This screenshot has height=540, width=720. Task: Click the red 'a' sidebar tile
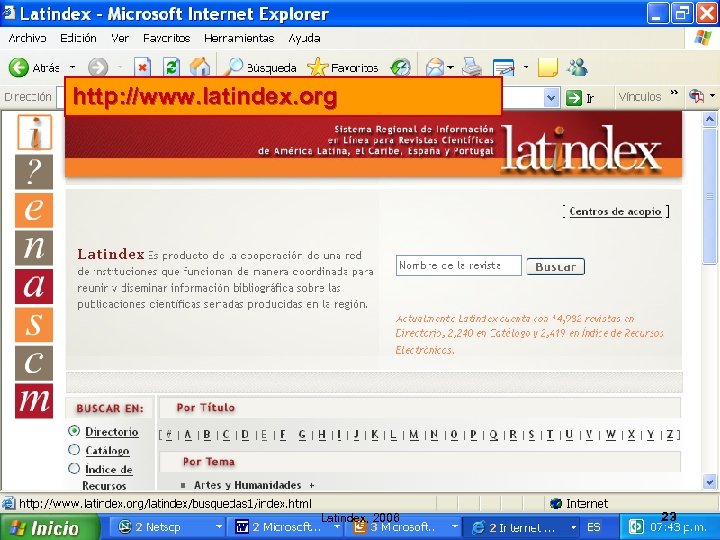pos(34,286)
